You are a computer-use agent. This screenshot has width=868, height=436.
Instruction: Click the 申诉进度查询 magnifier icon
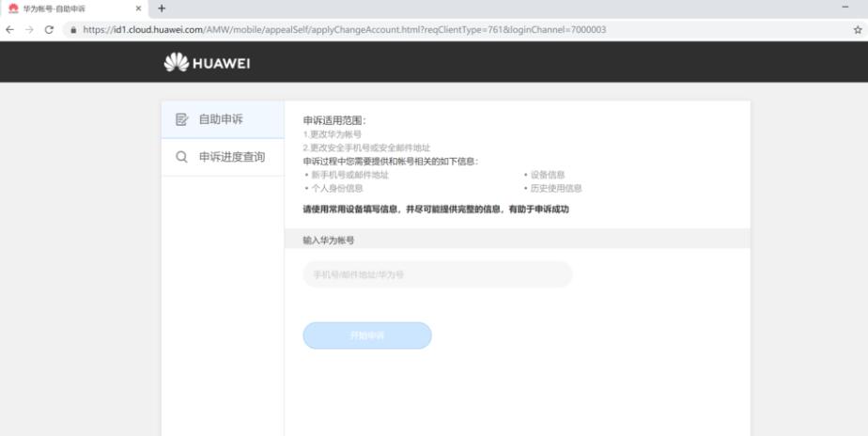click(x=181, y=157)
